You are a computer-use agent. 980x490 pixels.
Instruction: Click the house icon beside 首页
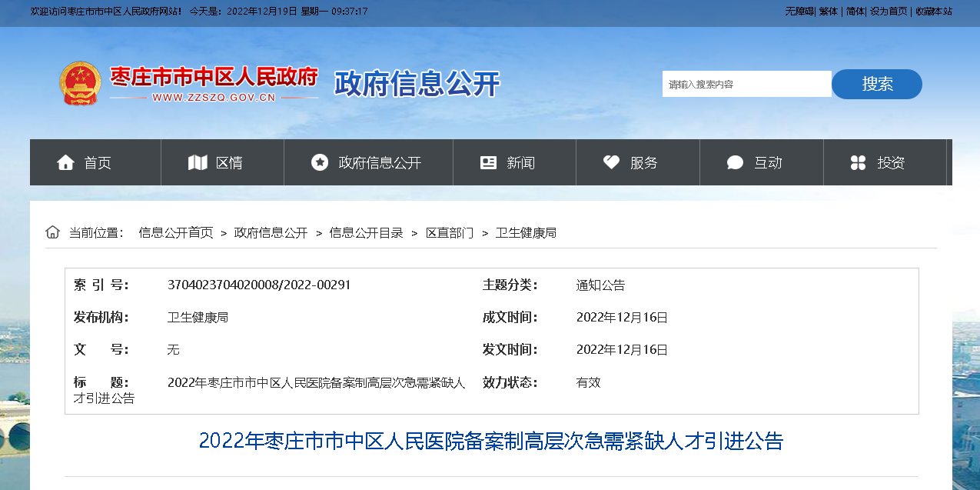pos(65,162)
